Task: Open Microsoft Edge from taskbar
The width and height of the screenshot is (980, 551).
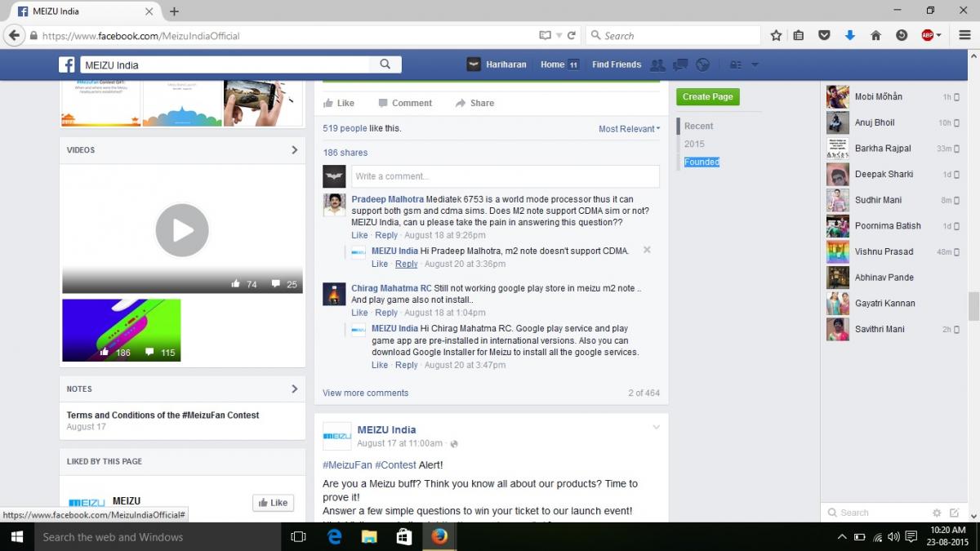Action: (334, 537)
